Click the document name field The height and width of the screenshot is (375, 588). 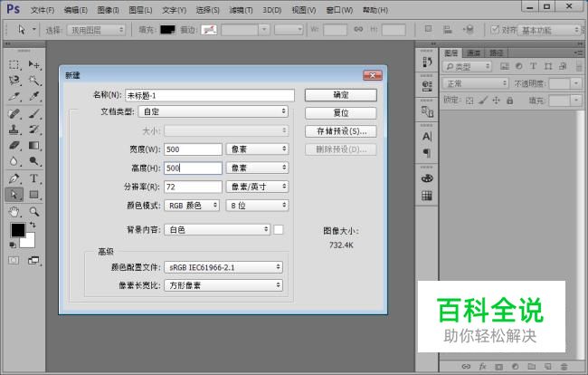tap(210, 95)
